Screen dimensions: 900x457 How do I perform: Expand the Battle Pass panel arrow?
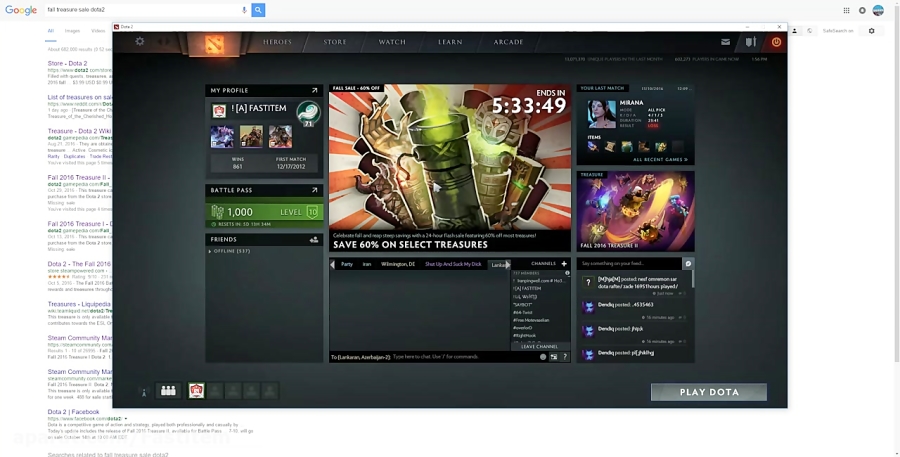pyautogui.click(x=314, y=189)
